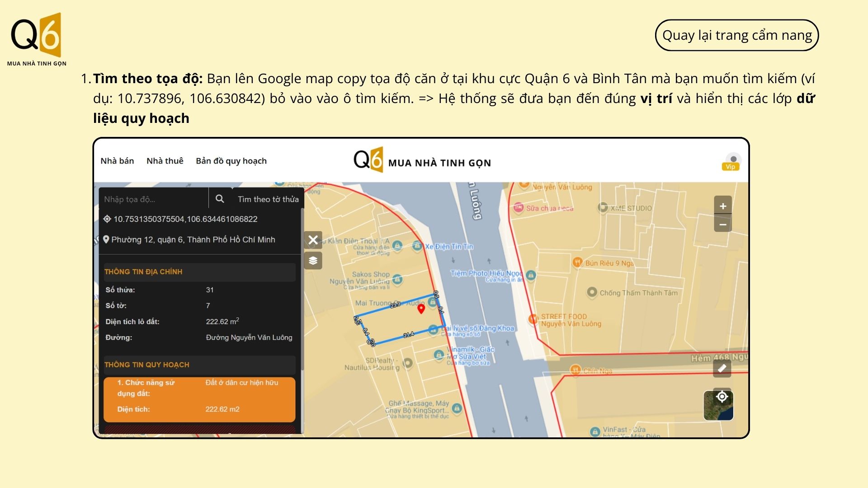The width and height of the screenshot is (868, 488).
Task: Open the Vip user avatar
Action: [731, 161]
